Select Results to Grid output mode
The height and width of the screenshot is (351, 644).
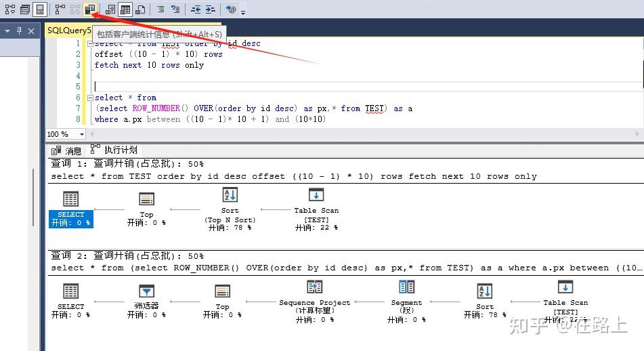tap(125, 9)
